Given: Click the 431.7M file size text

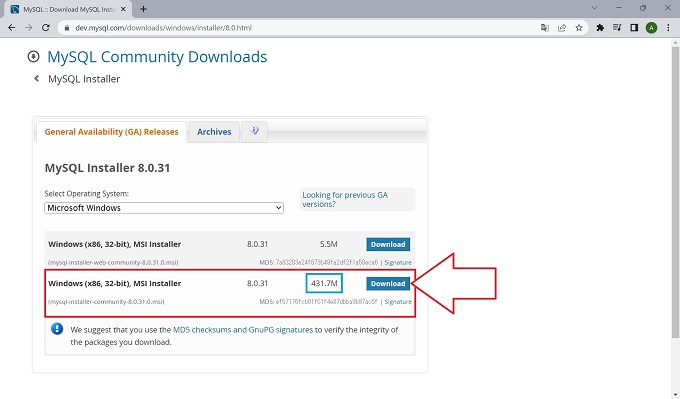Looking at the screenshot, I should click(x=324, y=283).
